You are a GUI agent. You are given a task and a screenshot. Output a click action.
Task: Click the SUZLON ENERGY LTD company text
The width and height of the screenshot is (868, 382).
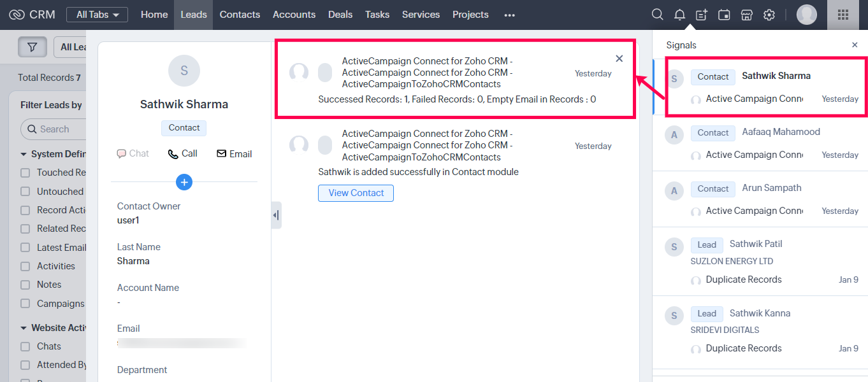click(732, 261)
